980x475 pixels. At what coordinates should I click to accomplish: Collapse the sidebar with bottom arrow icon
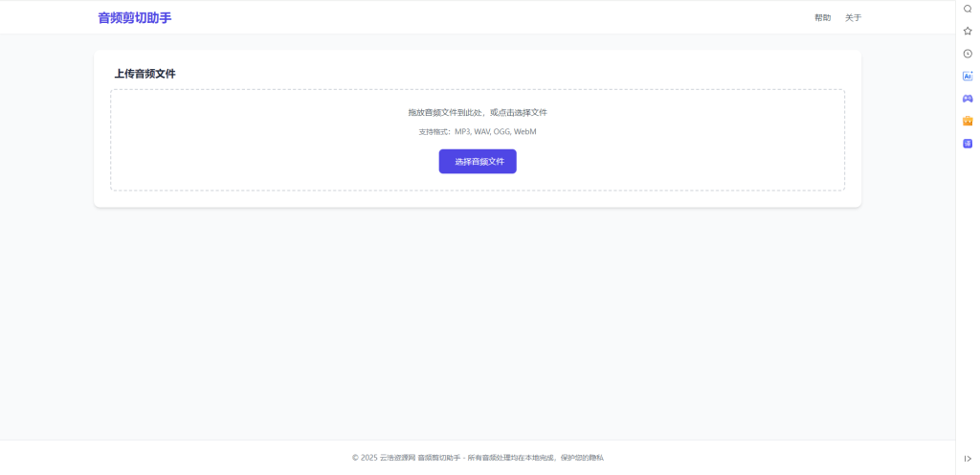pyautogui.click(x=968, y=459)
